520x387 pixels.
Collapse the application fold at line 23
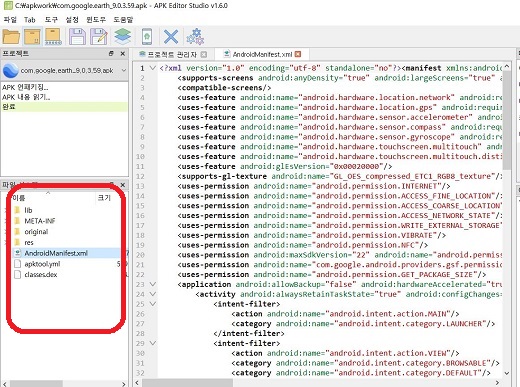[x=153, y=284]
